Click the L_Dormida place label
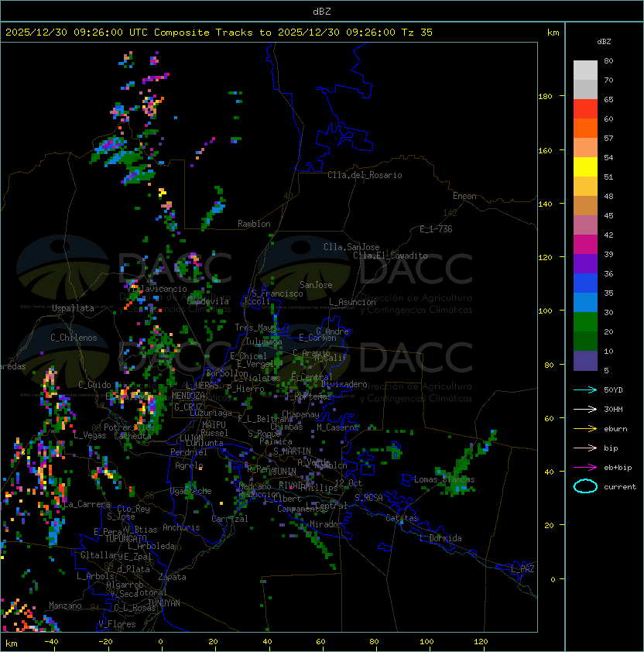This screenshot has width=644, height=652. (440, 538)
